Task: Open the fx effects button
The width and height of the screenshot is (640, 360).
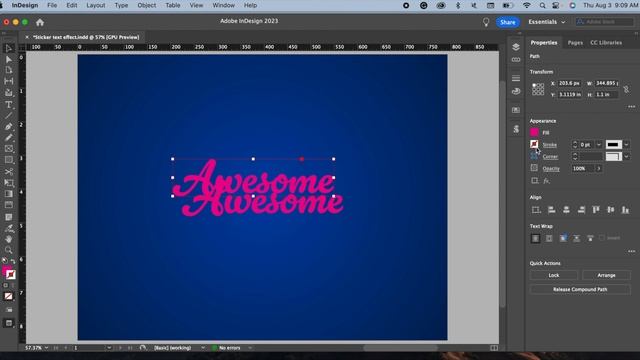Action: coord(547,181)
